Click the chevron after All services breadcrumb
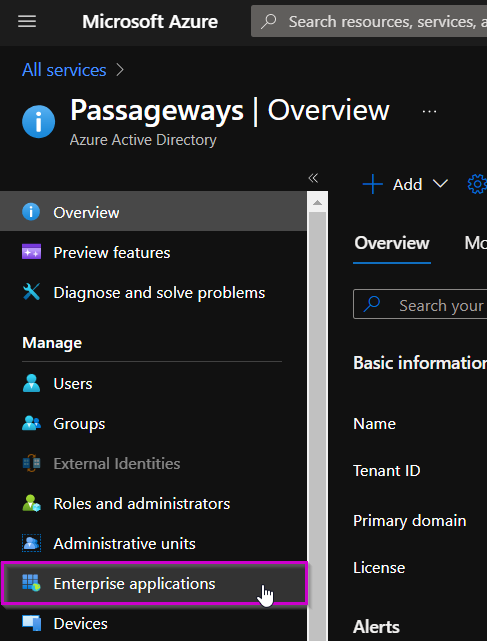The image size is (487, 641). (120, 70)
